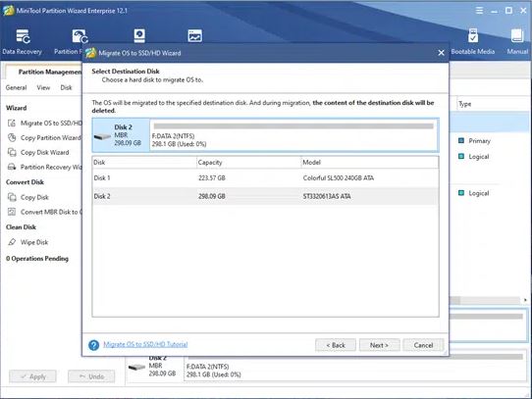Click the ST3320613AS ATA model cell
The height and width of the screenshot is (399, 532).
(x=327, y=196)
